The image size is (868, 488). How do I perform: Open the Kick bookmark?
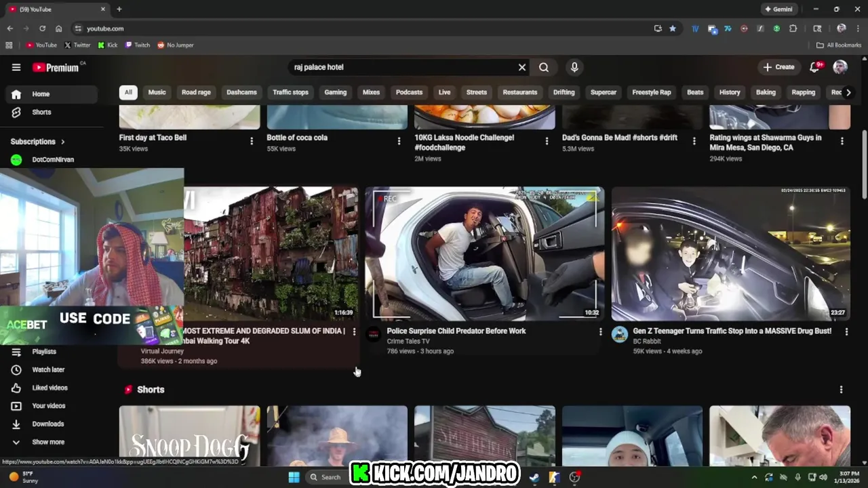click(108, 45)
